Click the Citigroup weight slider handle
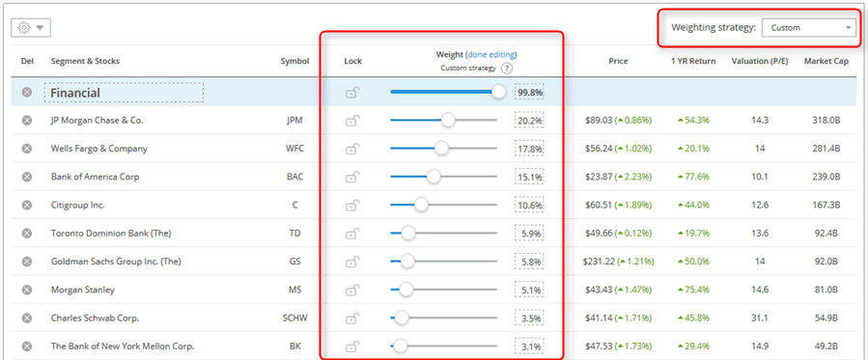868x360 pixels. click(x=421, y=205)
